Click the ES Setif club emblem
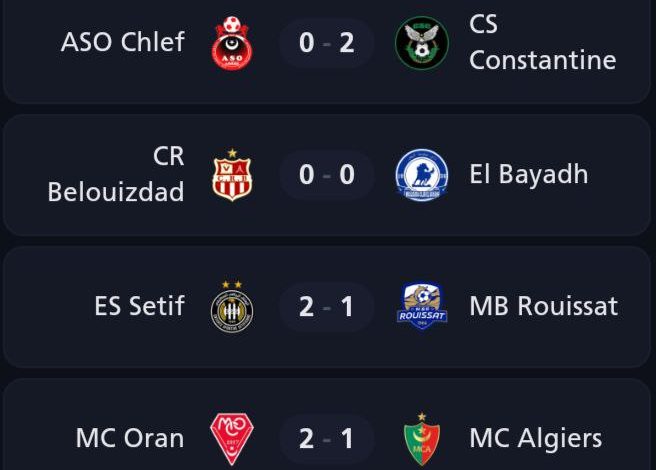 232,306
